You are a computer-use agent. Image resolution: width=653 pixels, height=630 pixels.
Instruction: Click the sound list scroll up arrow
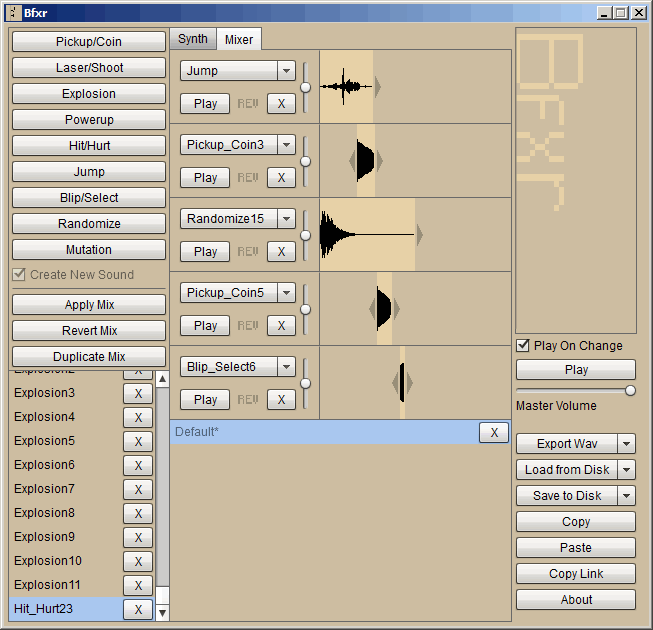(x=162, y=379)
